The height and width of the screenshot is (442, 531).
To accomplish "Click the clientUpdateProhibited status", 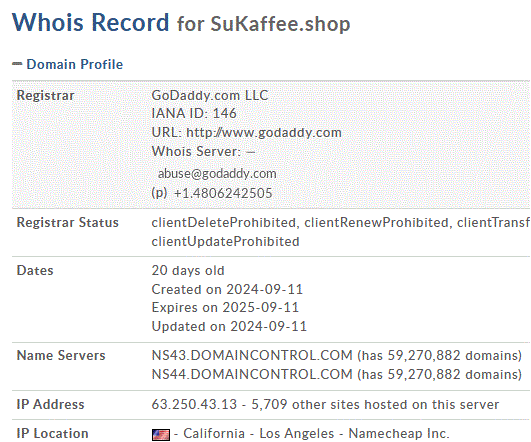I will tap(225, 241).
